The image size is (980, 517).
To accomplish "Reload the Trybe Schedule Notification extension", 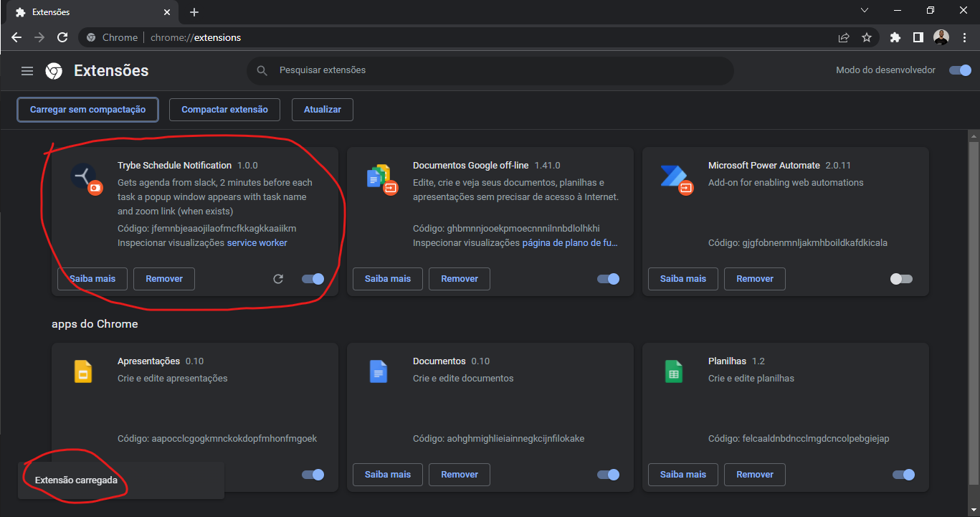I will point(278,279).
